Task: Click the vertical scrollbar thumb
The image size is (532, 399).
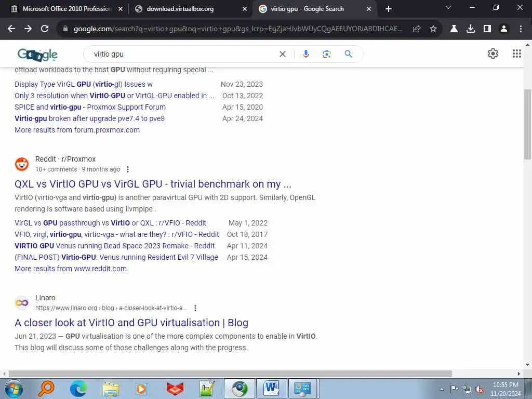Action: coord(527,124)
